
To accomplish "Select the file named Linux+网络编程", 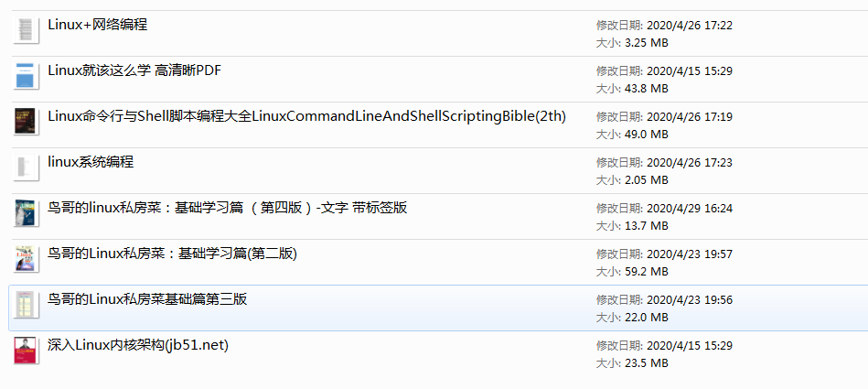I will click(97, 25).
